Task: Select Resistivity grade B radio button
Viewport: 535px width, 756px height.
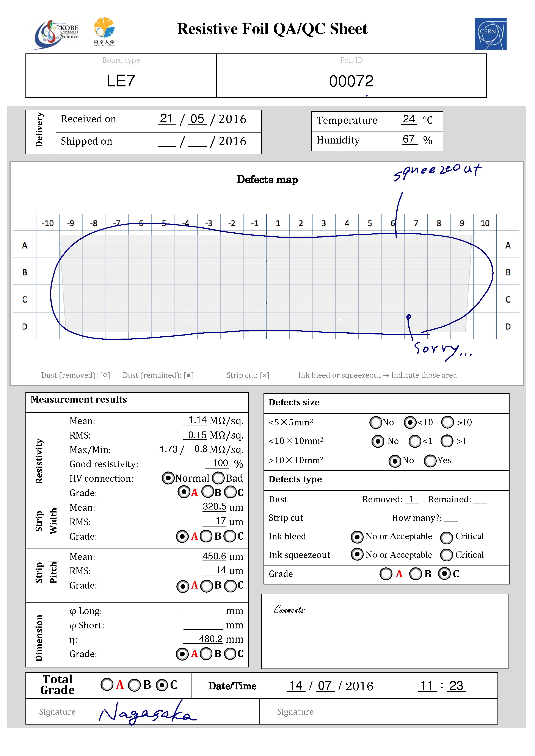Action: (207, 492)
